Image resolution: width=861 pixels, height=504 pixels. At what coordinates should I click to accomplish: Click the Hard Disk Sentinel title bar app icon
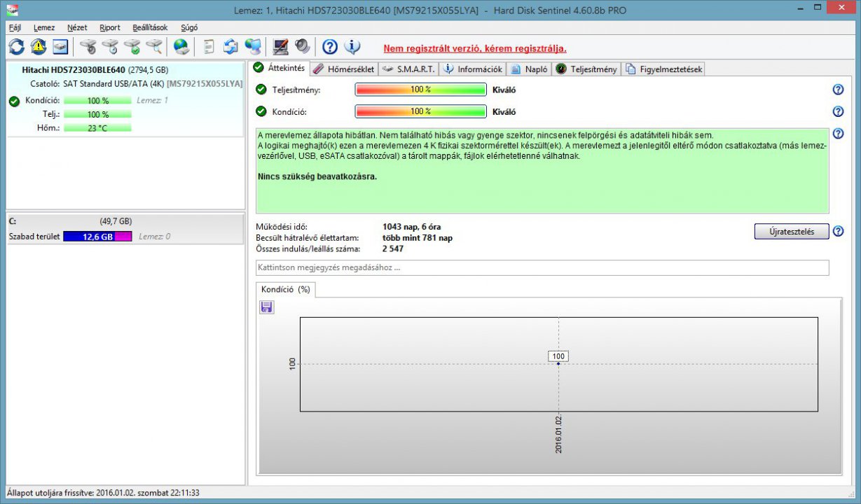pos(12,10)
